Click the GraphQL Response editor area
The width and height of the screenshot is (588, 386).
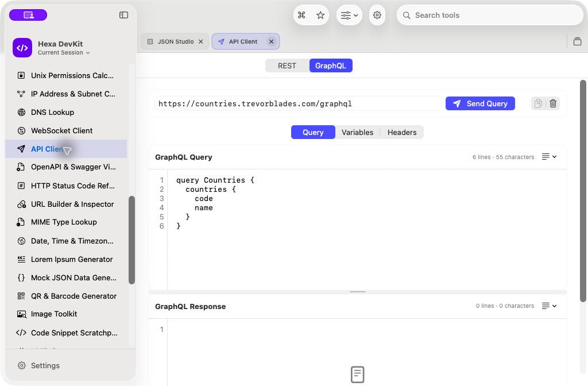[x=367, y=352]
